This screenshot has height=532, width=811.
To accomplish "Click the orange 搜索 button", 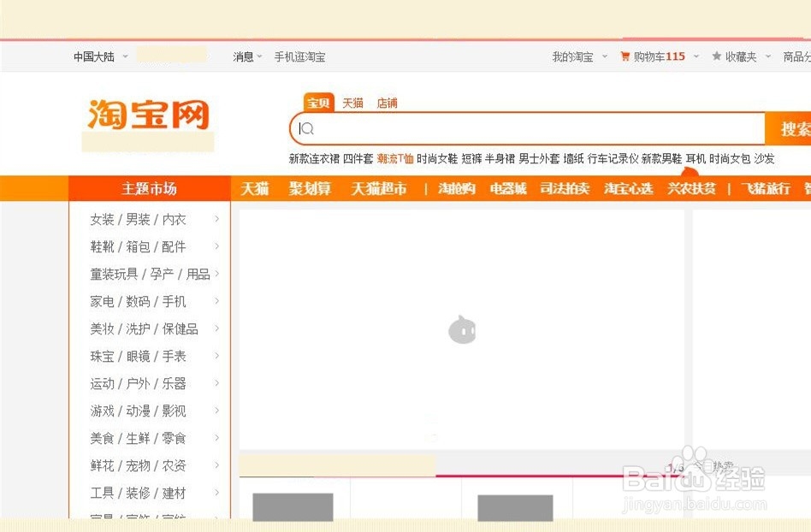I will tap(788, 129).
